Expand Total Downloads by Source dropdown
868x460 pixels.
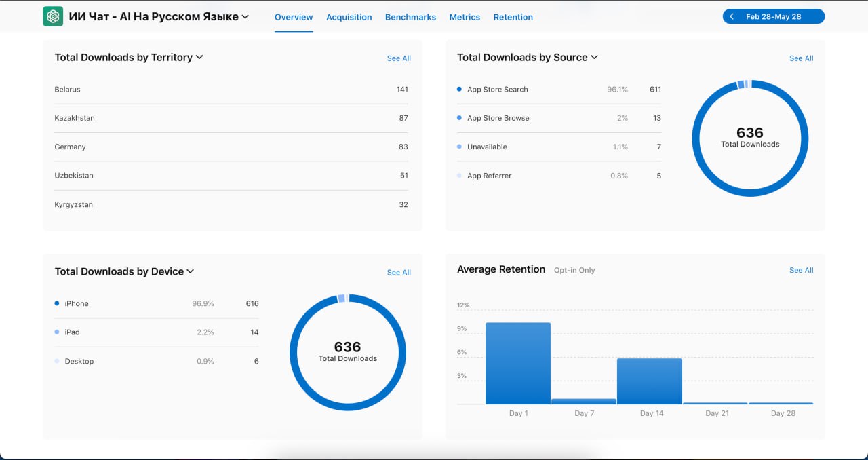point(595,58)
